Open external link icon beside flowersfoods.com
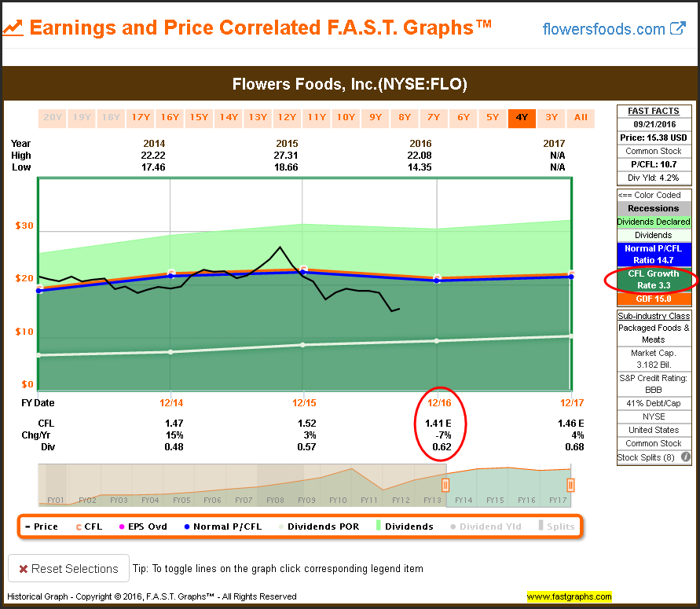This screenshot has height=609, width=700. 677,29
